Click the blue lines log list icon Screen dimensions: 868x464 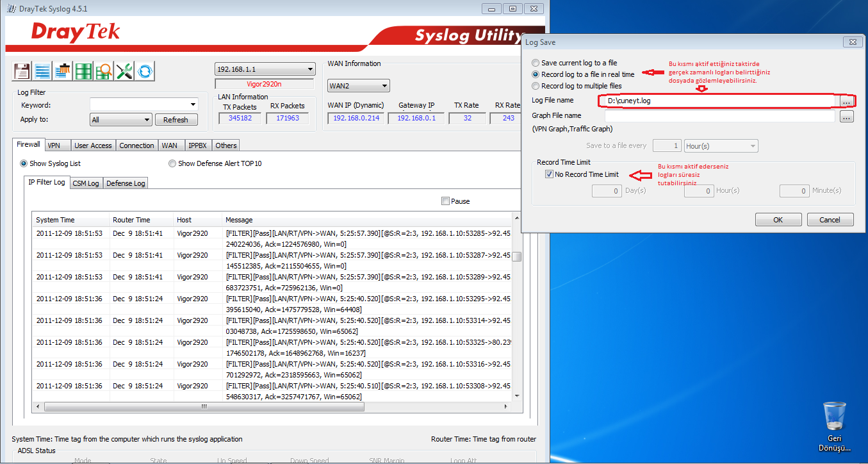[x=42, y=71]
